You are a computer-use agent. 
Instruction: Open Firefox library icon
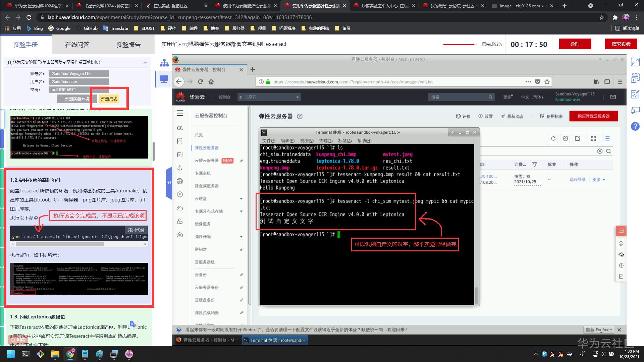[596, 82]
